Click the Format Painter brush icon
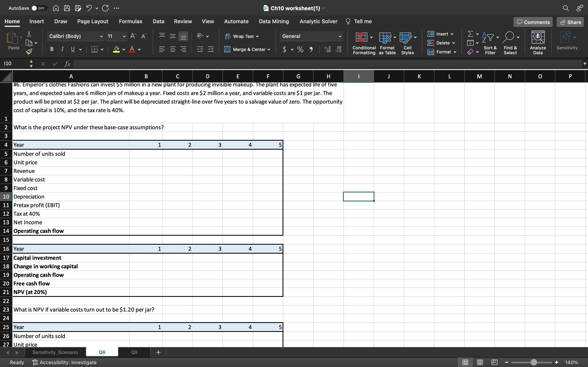Viewport: 588px width, 367px height. [x=29, y=51]
